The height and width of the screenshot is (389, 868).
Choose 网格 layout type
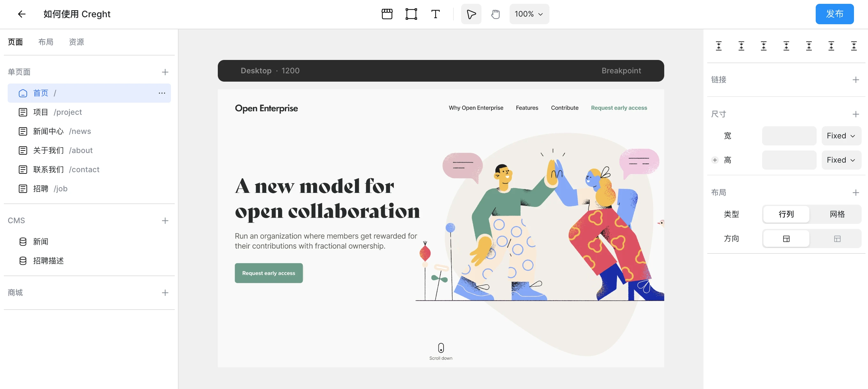coord(837,214)
